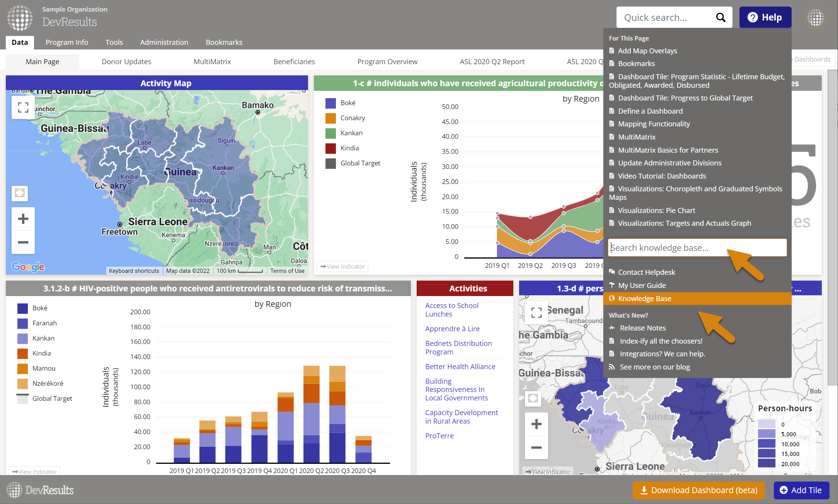Click the magnifier icon in quick search
Image resolution: width=838 pixels, height=504 pixels.
[x=720, y=17]
